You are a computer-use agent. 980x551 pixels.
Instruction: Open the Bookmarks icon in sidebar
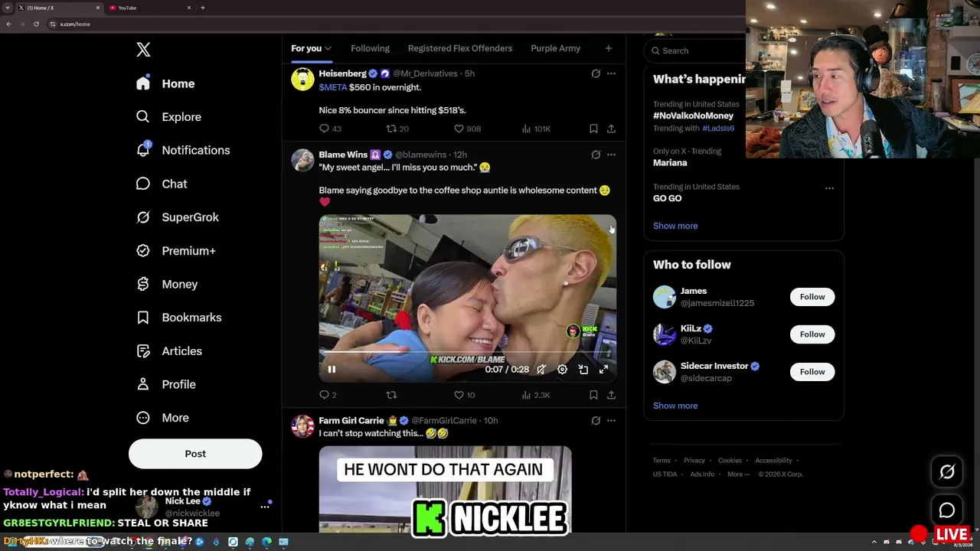[143, 318]
